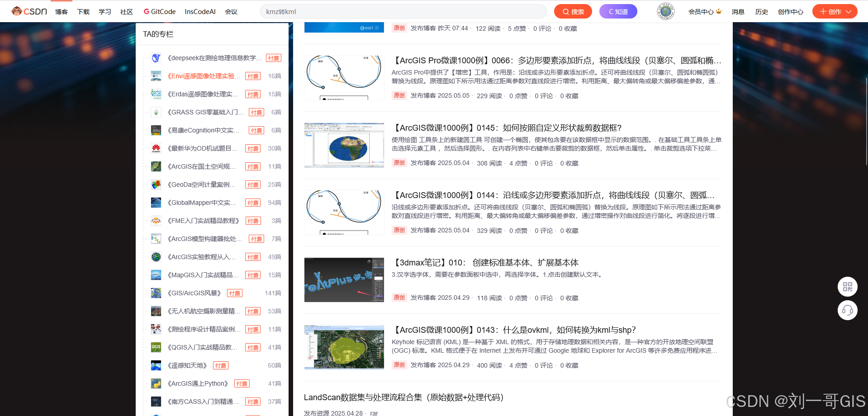This screenshot has width=868, height=416.
Task: Open the QR code floating button
Action: point(847,287)
